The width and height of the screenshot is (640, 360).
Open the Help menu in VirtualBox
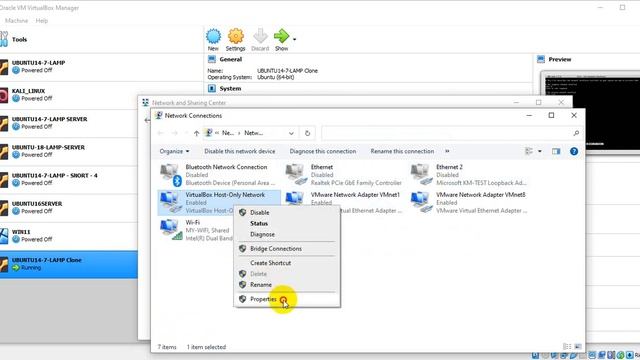pyautogui.click(x=42, y=20)
